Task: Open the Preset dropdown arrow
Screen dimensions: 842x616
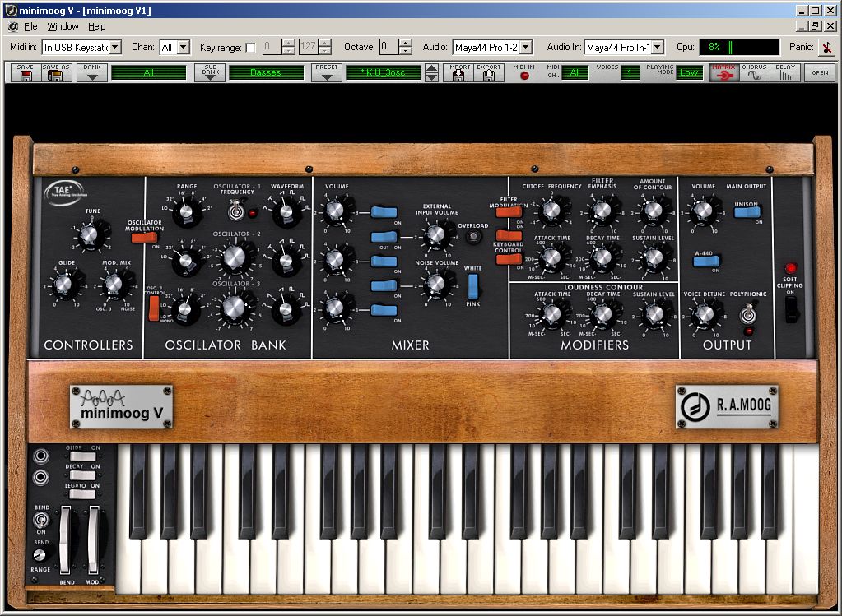Action: [327, 72]
